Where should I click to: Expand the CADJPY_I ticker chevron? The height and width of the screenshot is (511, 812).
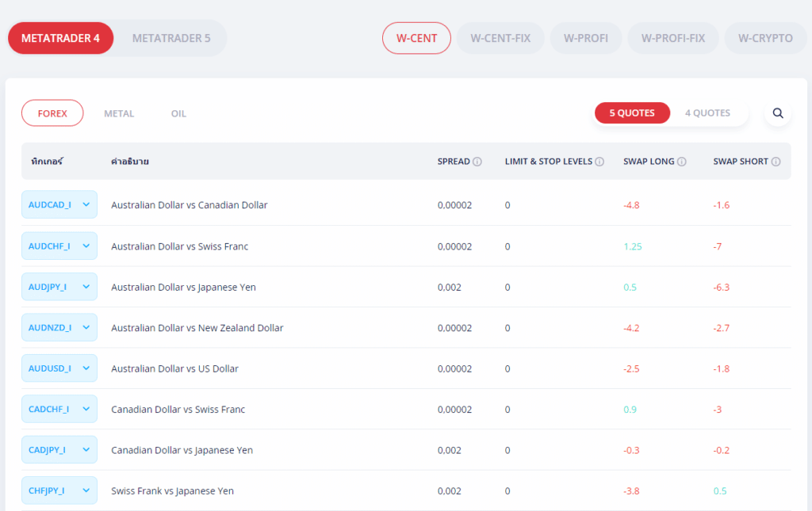[86, 450]
